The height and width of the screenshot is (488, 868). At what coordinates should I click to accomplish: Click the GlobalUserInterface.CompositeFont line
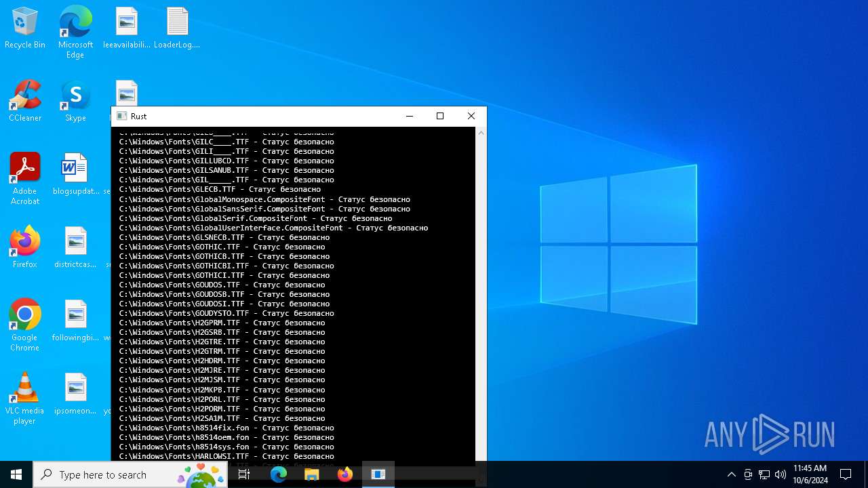pyautogui.click(x=273, y=228)
